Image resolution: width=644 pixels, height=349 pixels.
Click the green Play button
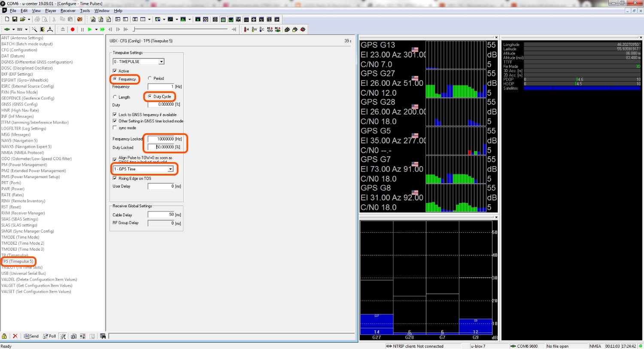tap(90, 30)
